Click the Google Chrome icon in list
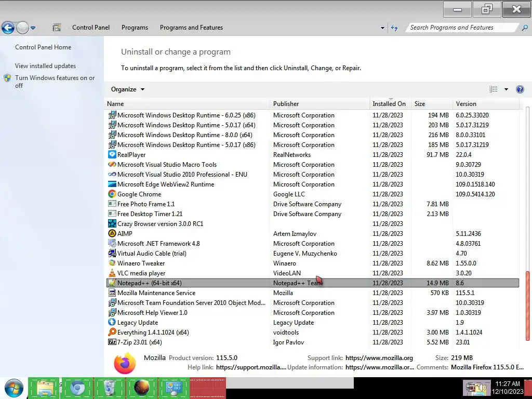Screen dimensions: 532x399 (112, 194)
